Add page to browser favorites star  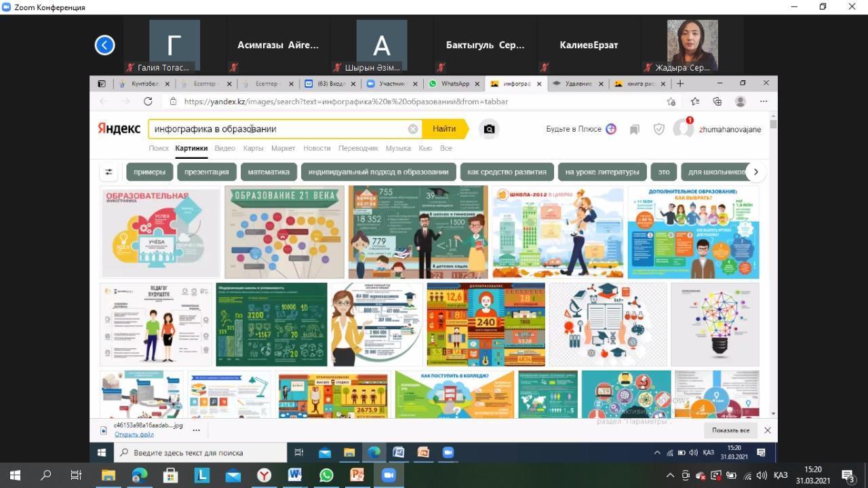671,101
